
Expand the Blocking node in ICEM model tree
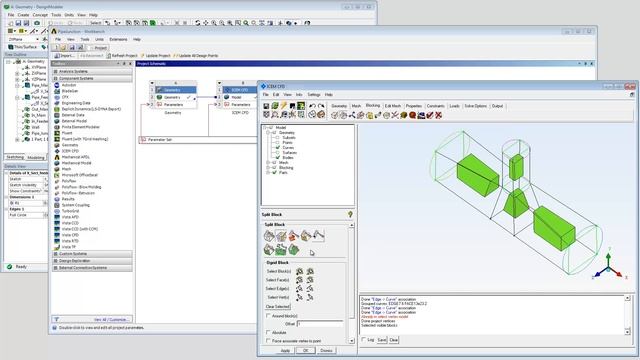pyautogui.click(x=268, y=167)
